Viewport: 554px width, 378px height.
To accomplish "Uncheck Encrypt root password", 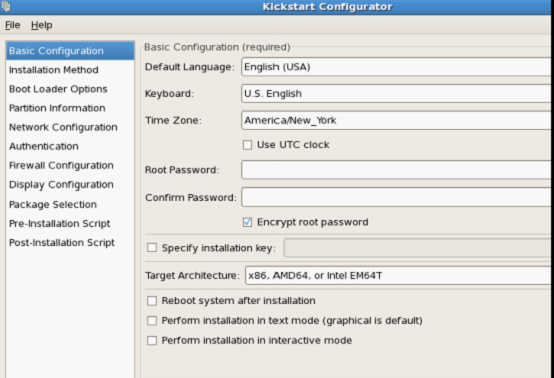I will [247, 222].
